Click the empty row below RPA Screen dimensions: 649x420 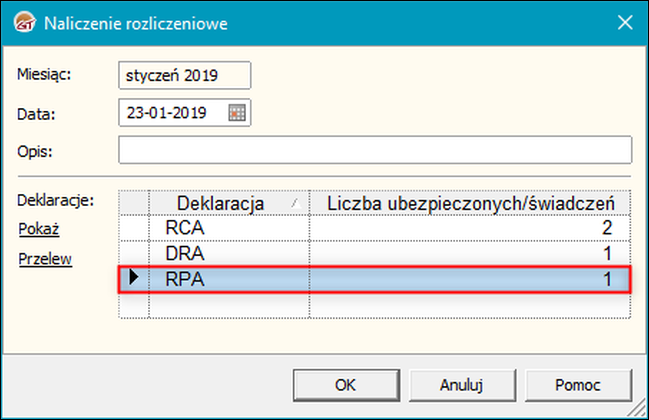(375, 306)
